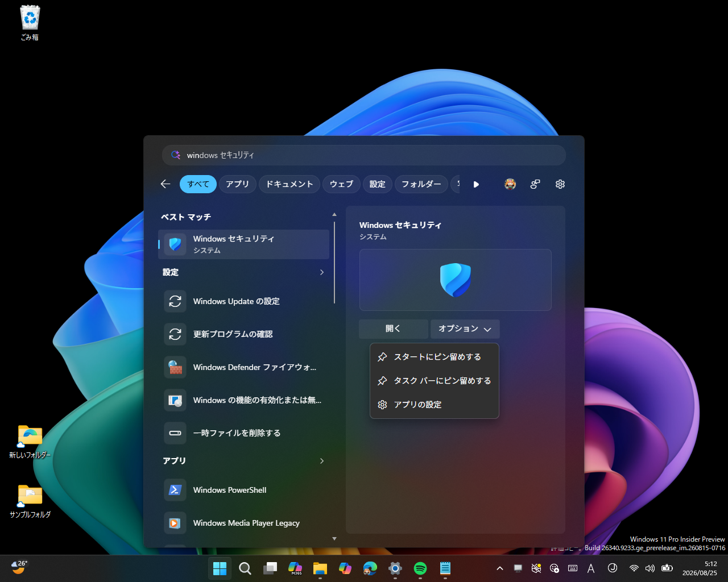Click results list scroll up arrow

pyautogui.click(x=334, y=214)
